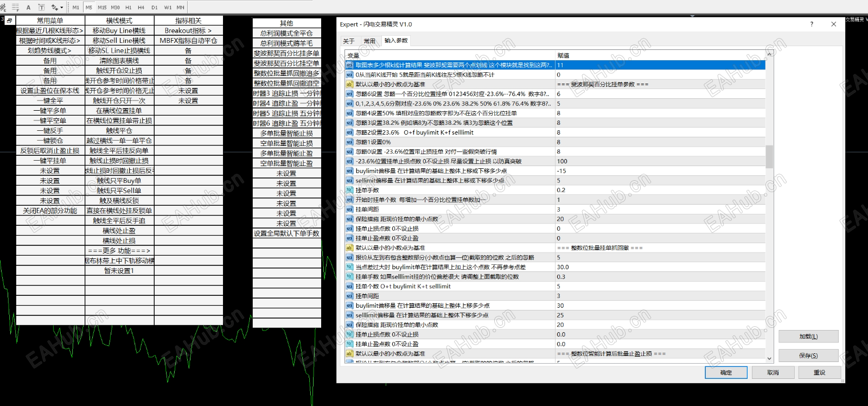Click the MBFX指标自动平仓 panel cell
This screenshot has height=406, width=868.
coord(188,41)
